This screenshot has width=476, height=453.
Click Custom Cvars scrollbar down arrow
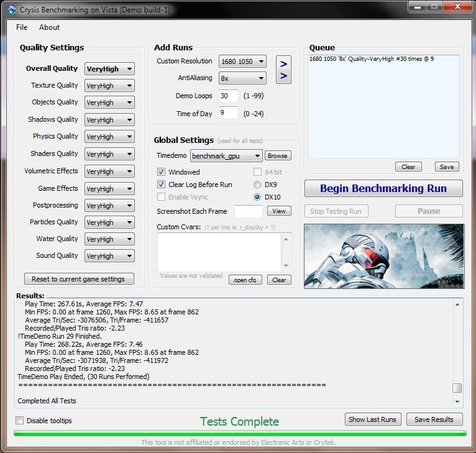[286, 266]
